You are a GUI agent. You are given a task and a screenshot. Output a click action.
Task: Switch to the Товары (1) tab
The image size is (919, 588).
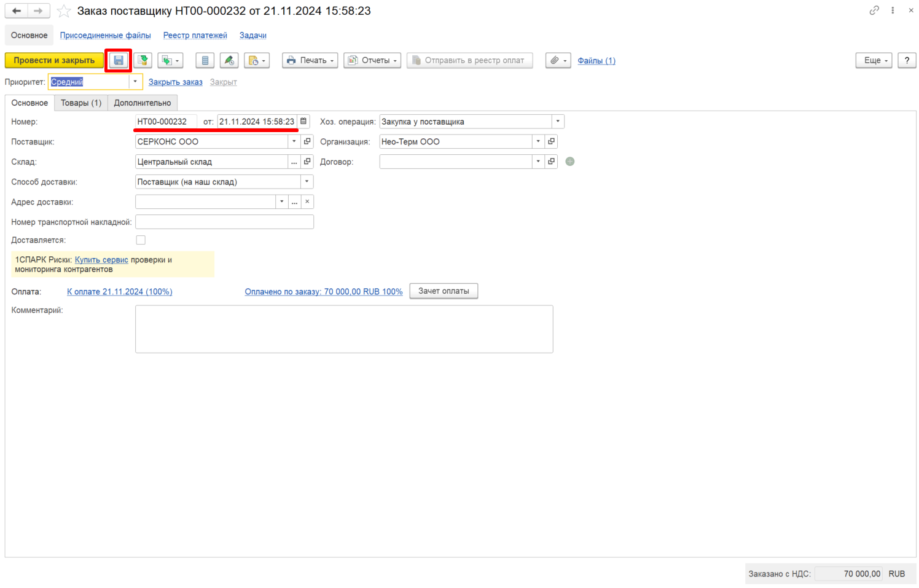click(x=81, y=103)
